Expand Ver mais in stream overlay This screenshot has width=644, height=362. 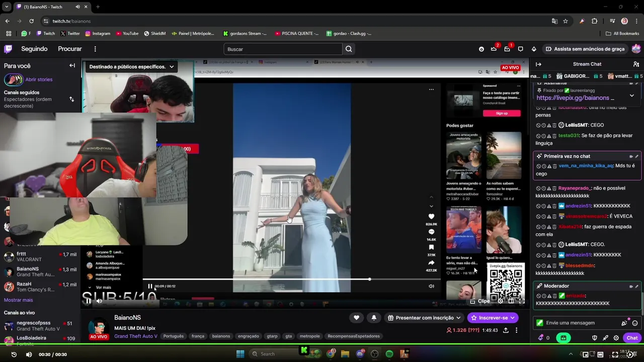pyautogui.click(x=103, y=288)
